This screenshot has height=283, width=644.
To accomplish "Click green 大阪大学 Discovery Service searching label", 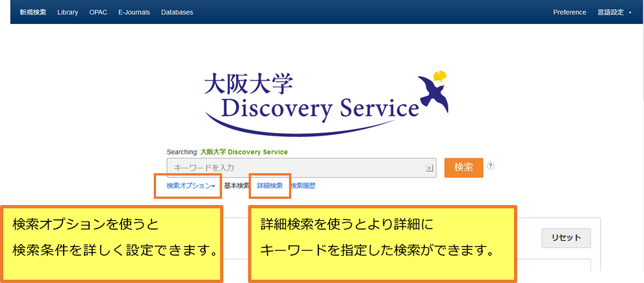I will [244, 152].
